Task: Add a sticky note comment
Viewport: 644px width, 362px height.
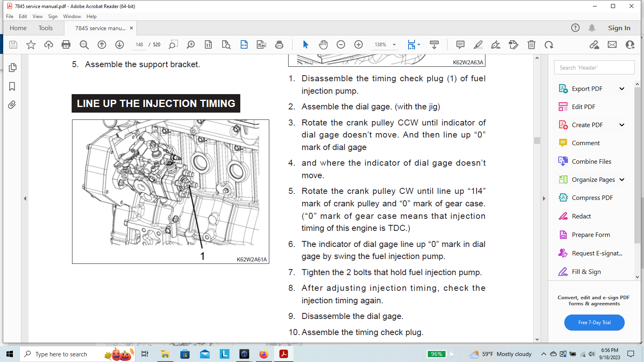Action: [460, 45]
